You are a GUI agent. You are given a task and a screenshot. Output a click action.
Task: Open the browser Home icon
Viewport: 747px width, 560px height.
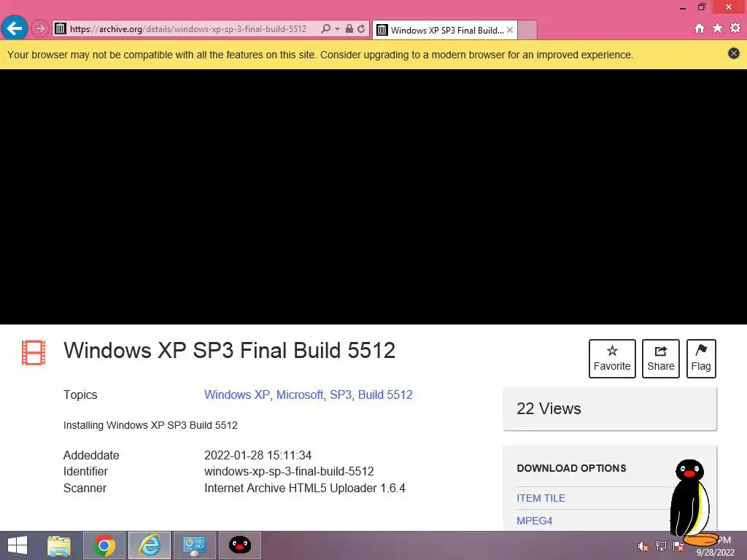click(x=700, y=28)
